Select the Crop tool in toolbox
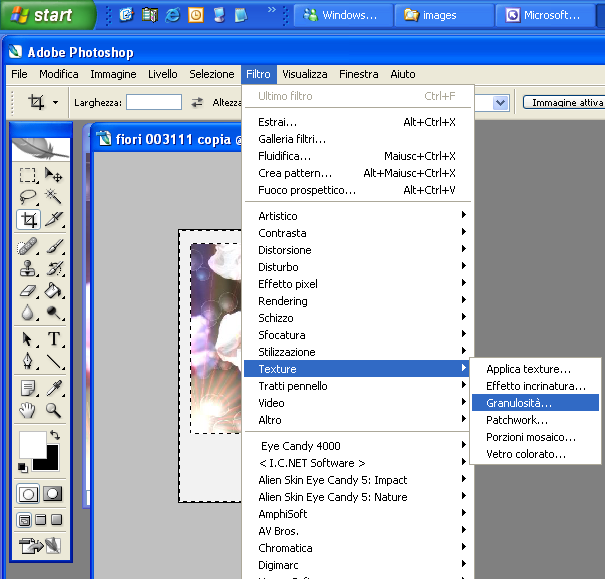The height and width of the screenshot is (579, 605). 28,219
